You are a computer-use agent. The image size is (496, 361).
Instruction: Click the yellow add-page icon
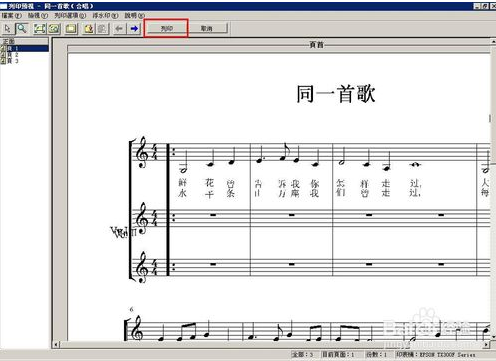88,29
